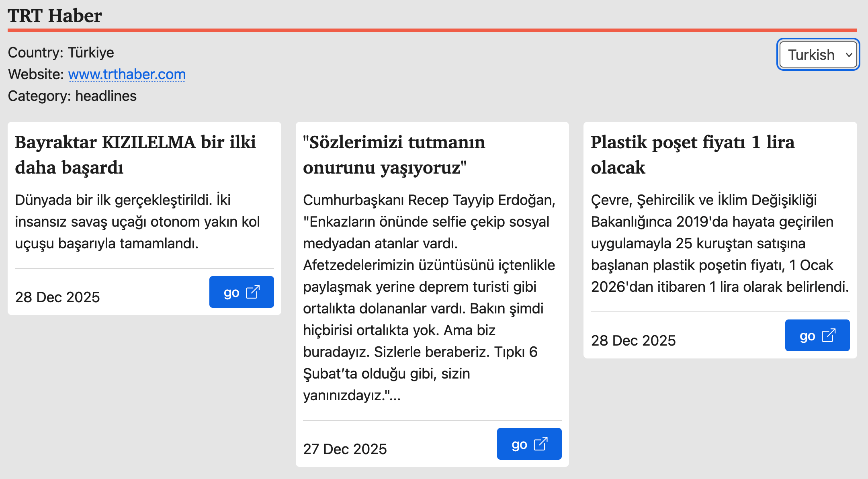Click external-link icon on Bayraktar KIZILELMA card
868x479 pixels.
click(253, 292)
